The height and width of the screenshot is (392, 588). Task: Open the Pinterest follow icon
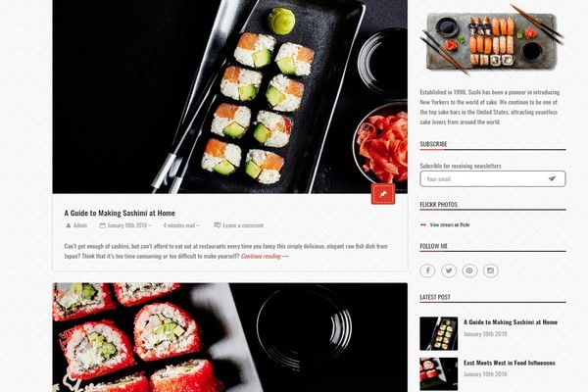pos(469,270)
